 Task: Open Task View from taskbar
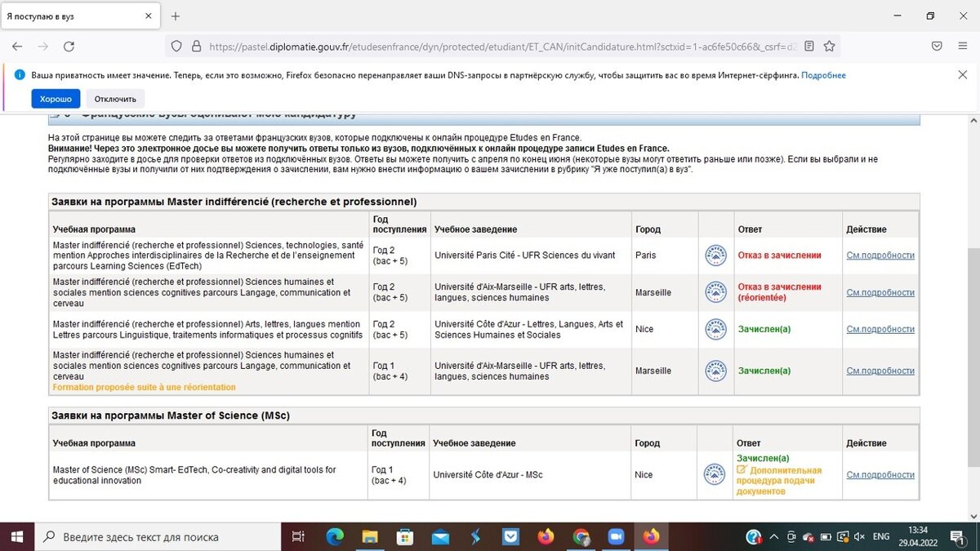tap(298, 536)
